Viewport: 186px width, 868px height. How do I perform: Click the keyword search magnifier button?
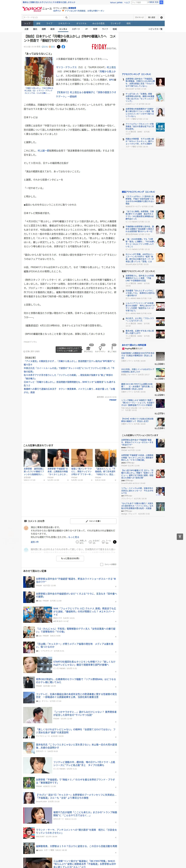click(66, 17)
